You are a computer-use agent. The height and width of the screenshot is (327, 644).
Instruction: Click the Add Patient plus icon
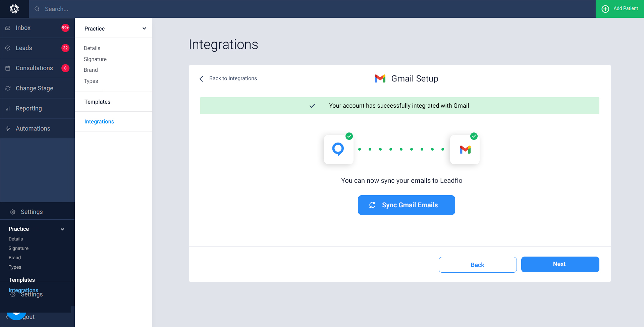click(605, 9)
